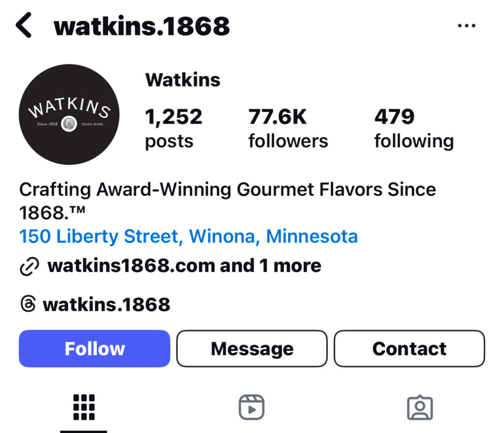The height and width of the screenshot is (433, 504).
Task: Select the posts grid tab
Action: click(84, 407)
